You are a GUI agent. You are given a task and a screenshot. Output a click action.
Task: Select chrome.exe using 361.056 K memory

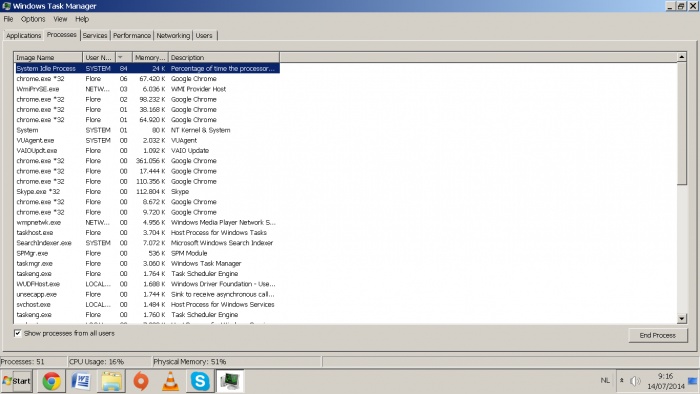pyautogui.click(x=147, y=161)
